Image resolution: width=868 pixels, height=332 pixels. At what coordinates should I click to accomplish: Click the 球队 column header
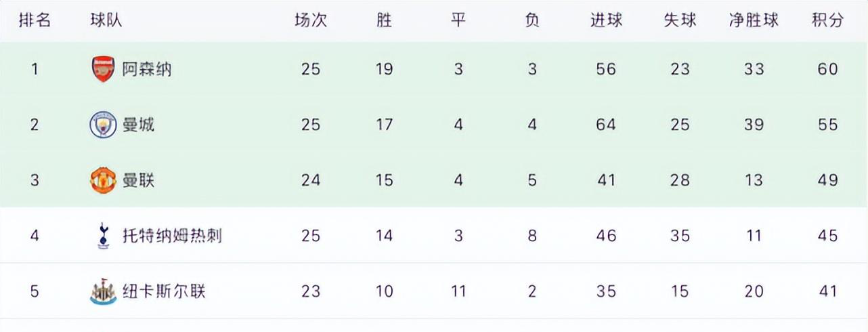point(106,20)
